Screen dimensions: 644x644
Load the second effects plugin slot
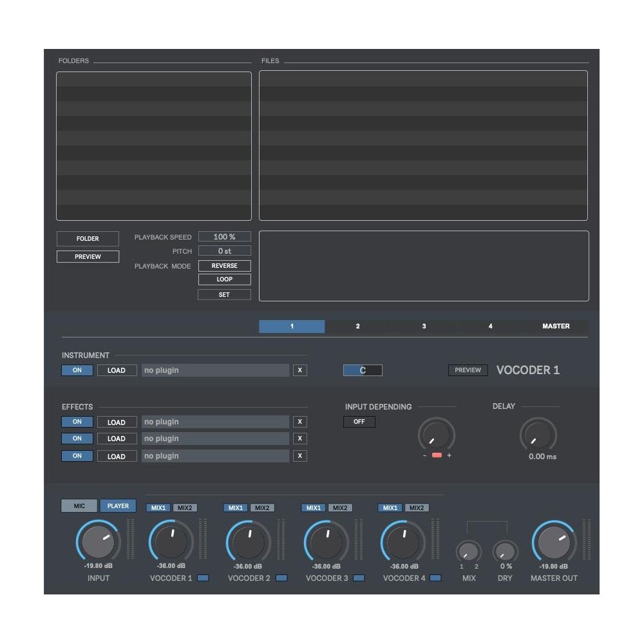(117, 439)
